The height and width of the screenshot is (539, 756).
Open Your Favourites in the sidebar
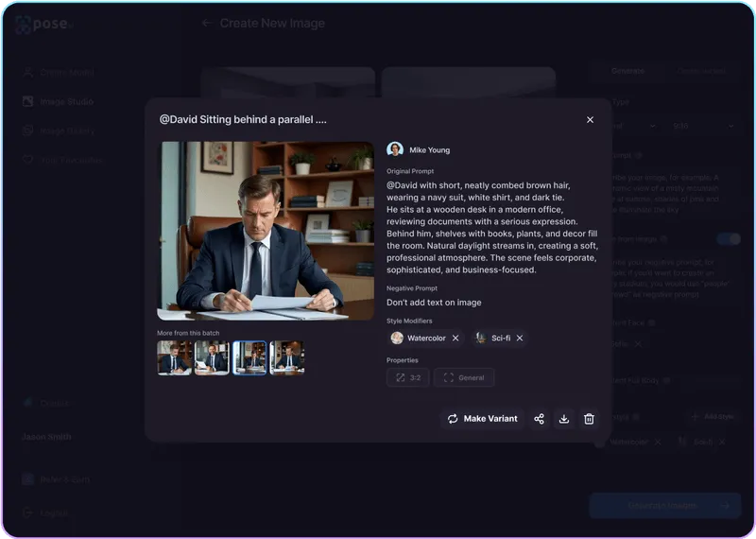click(x=62, y=160)
